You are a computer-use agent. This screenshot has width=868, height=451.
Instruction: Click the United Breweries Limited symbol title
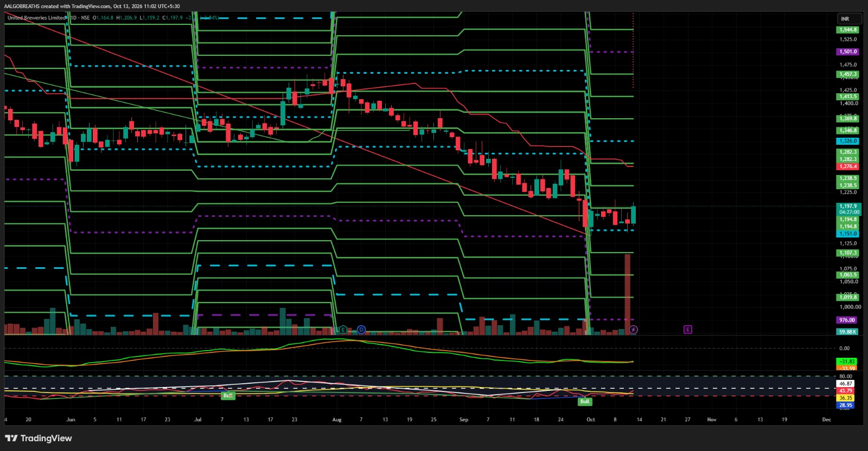(x=36, y=18)
